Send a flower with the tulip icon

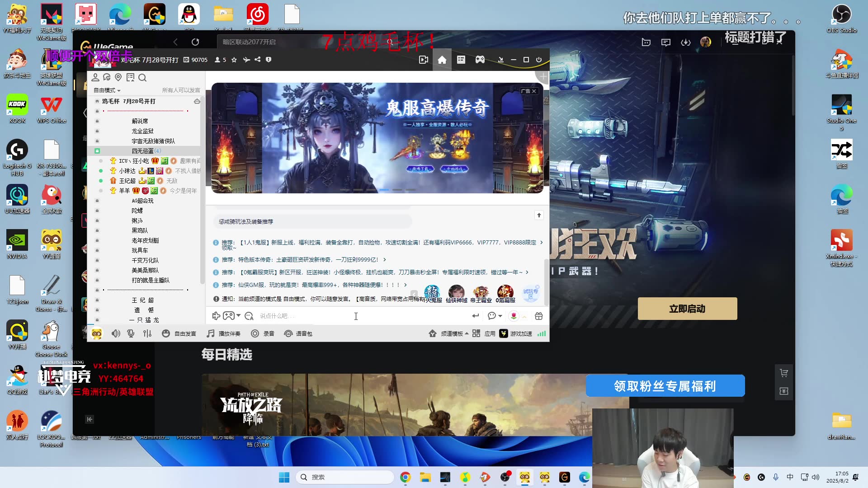coord(514,316)
